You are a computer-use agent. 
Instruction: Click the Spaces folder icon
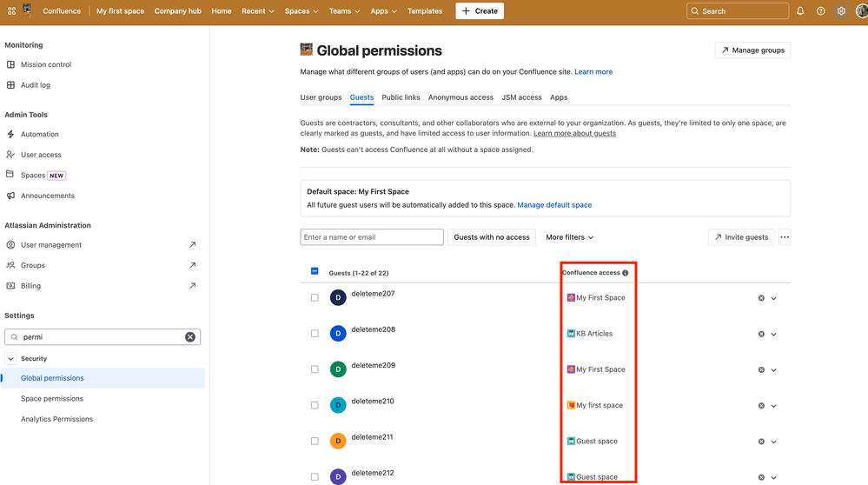[x=10, y=175]
